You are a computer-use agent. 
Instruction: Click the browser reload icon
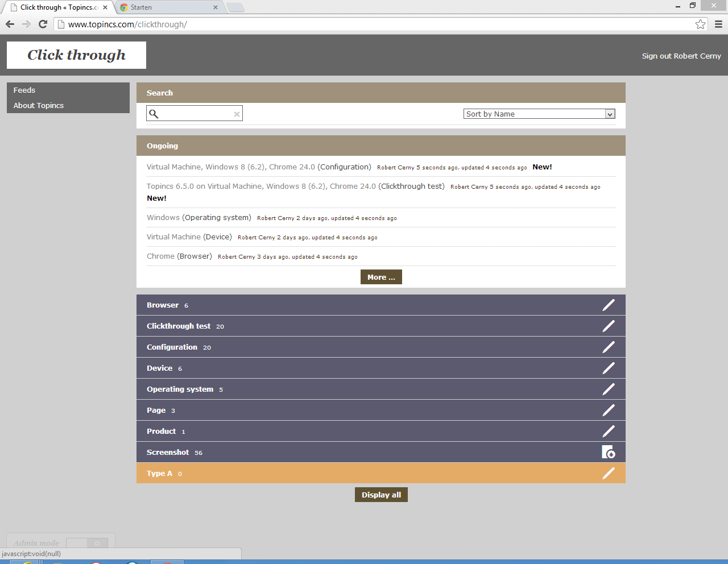pyautogui.click(x=43, y=24)
